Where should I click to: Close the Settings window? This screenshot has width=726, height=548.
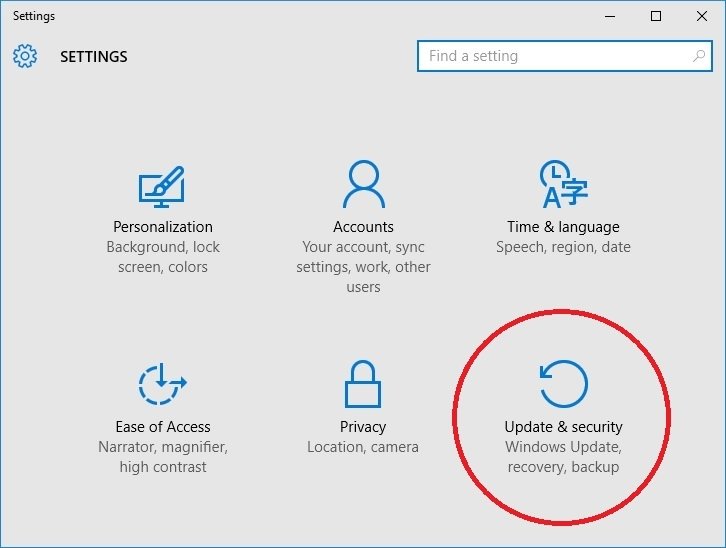(x=701, y=16)
